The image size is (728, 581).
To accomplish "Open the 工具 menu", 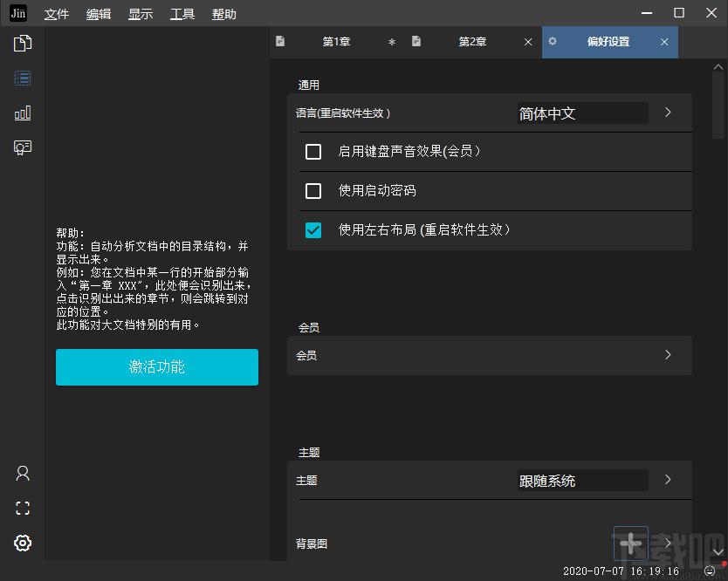I will (x=182, y=14).
